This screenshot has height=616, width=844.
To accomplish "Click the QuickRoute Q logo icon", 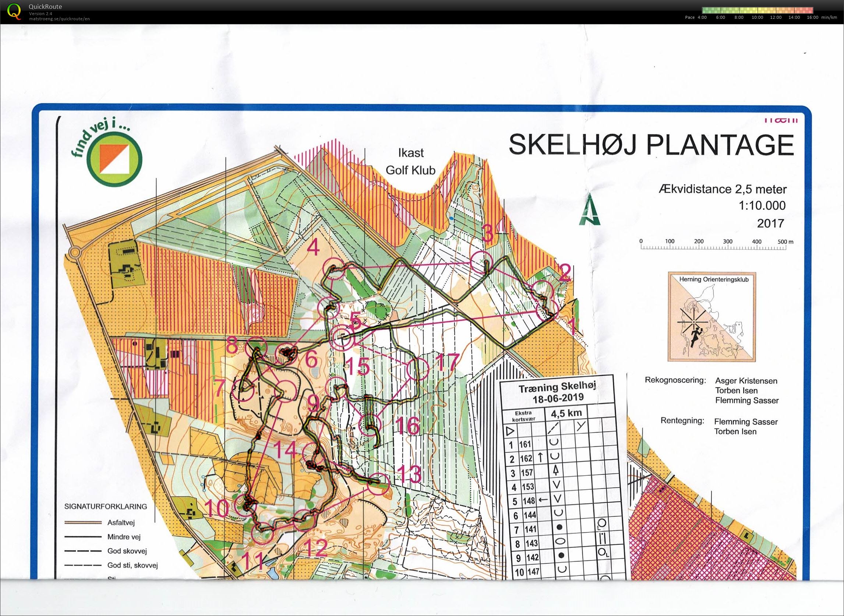I will click(x=14, y=11).
